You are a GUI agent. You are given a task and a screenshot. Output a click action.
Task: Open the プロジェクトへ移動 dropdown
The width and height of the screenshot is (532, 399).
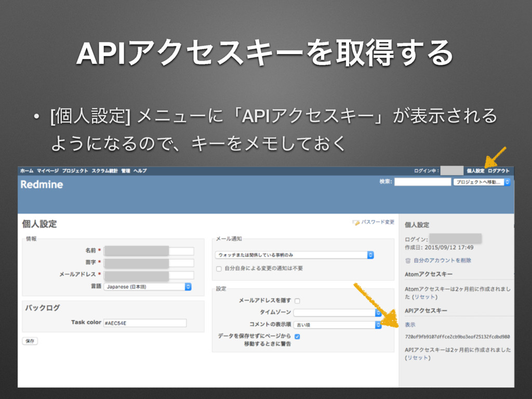pyautogui.click(x=482, y=182)
